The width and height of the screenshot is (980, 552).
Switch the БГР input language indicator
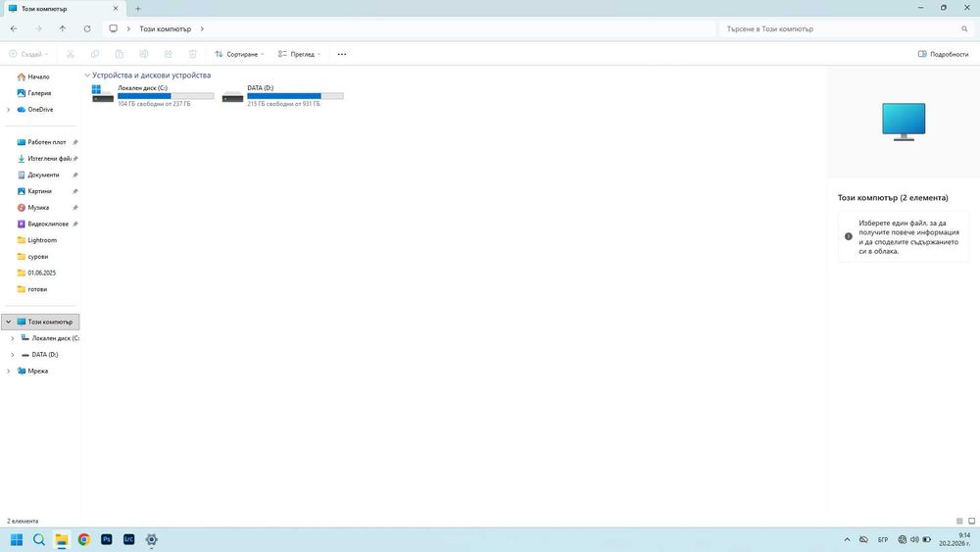click(883, 539)
